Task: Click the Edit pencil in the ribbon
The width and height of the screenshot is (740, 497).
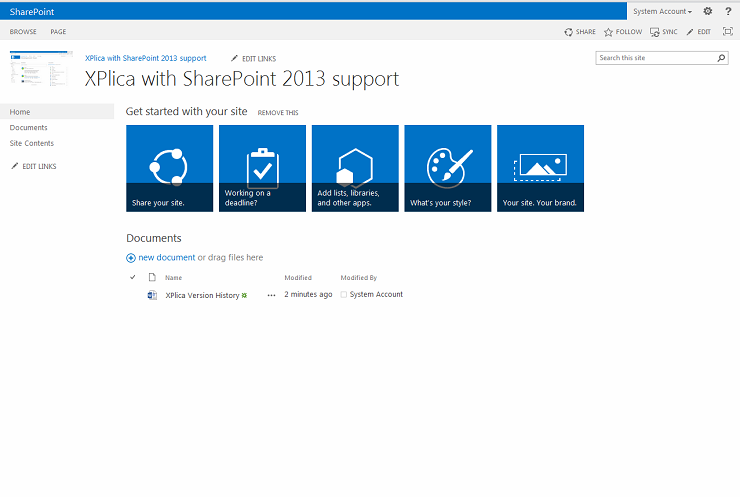Action: pyautogui.click(x=690, y=32)
